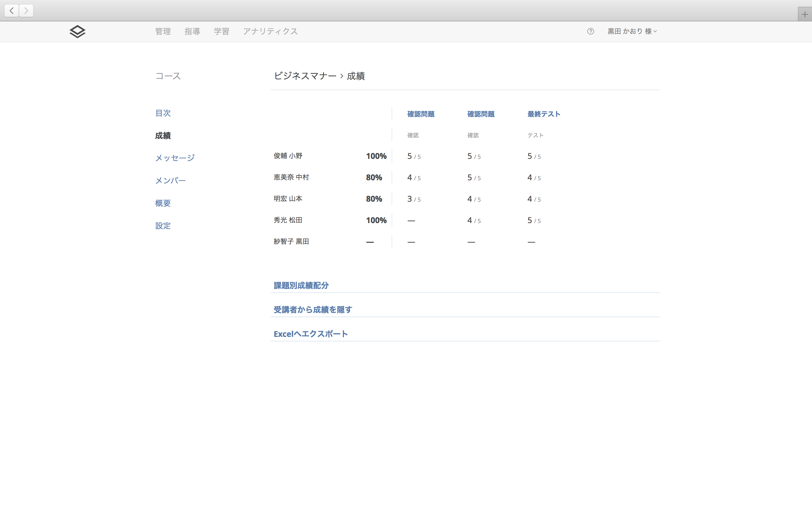Select student row 俊輔 小野

point(288,156)
